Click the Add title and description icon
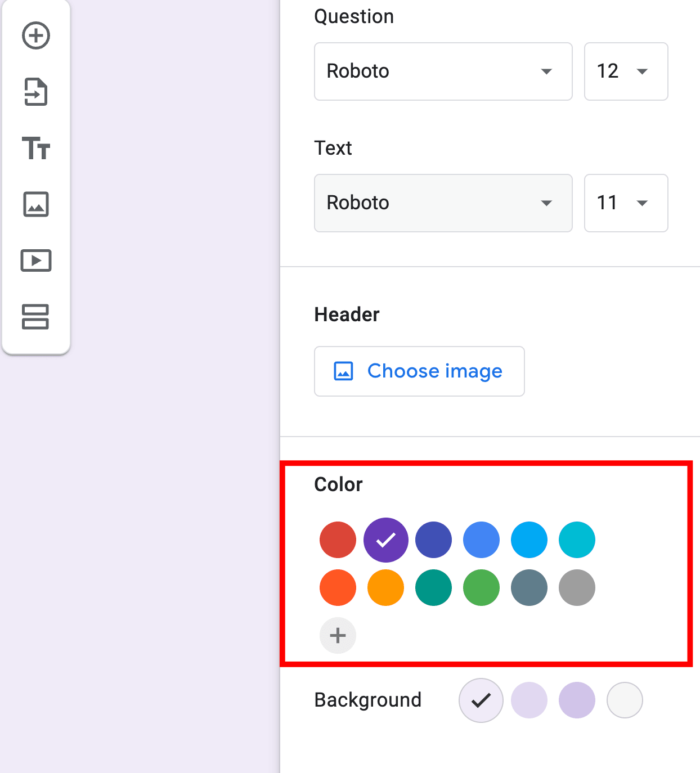The image size is (700, 773). [x=35, y=149]
